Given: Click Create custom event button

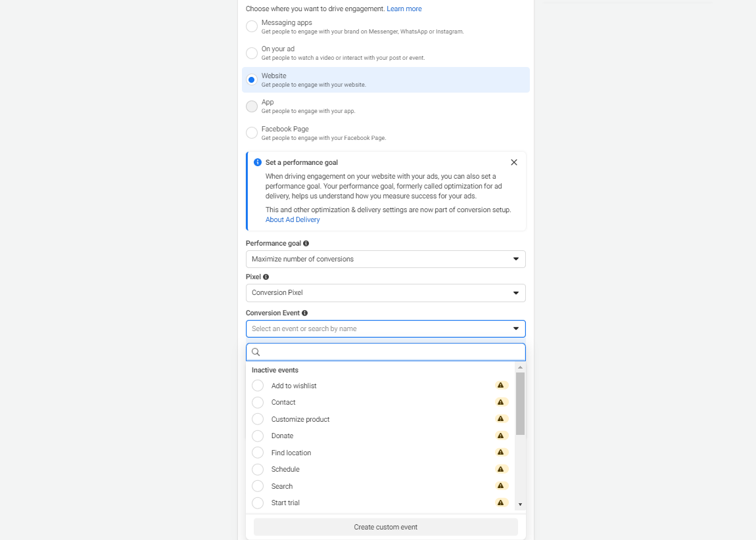Looking at the screenshot, I should pos(386,527).
